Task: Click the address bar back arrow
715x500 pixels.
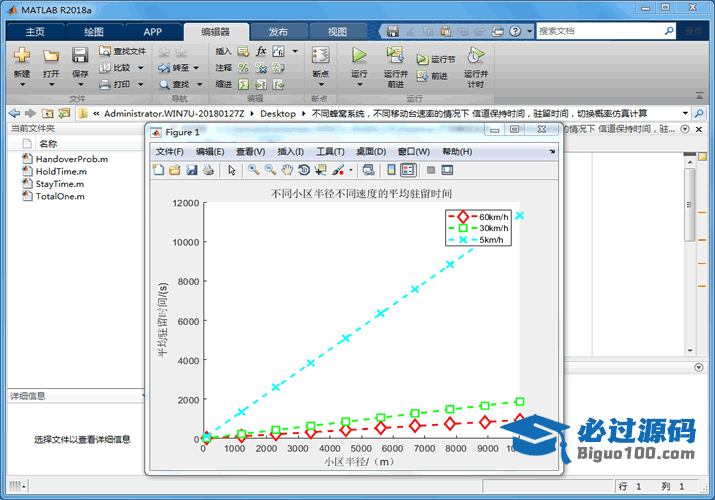Action: click(x=14, y=113)
